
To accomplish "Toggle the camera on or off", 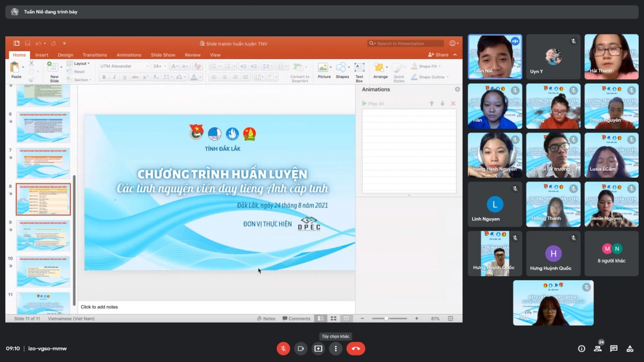I will pos(301,348).
